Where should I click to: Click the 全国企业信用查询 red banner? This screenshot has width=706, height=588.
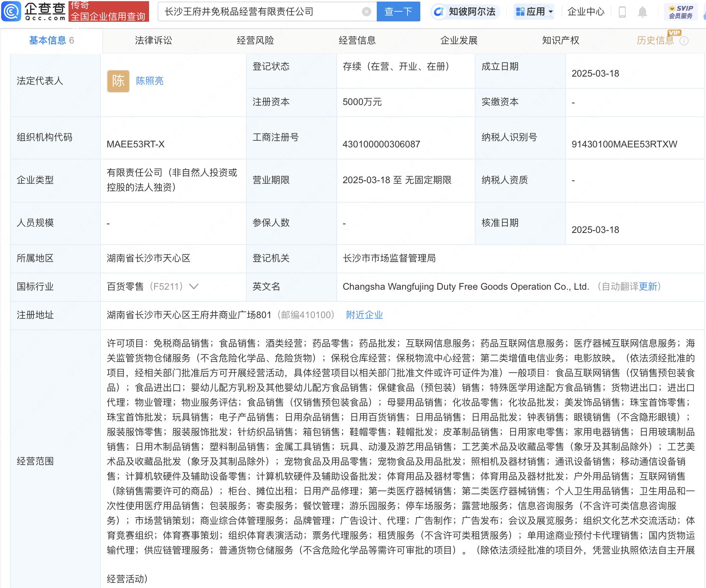[x=109, y=11]
